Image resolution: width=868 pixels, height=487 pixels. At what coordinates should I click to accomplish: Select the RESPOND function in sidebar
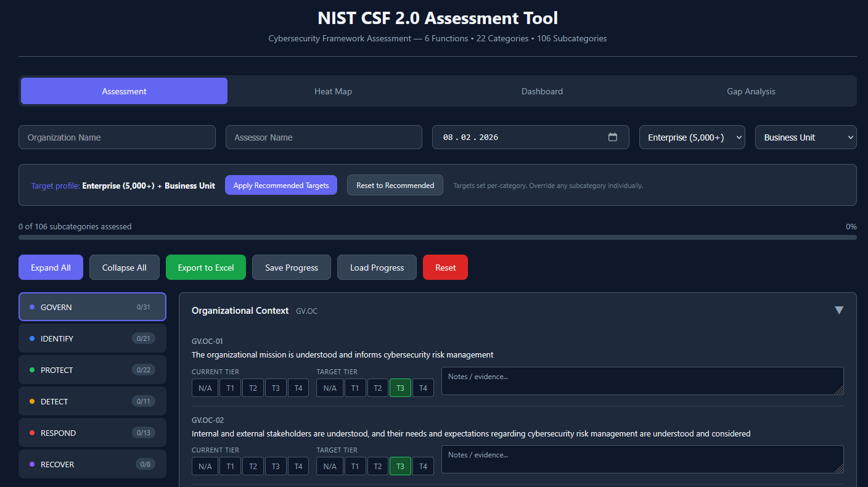pyautogui.click(x=92, y=433)
